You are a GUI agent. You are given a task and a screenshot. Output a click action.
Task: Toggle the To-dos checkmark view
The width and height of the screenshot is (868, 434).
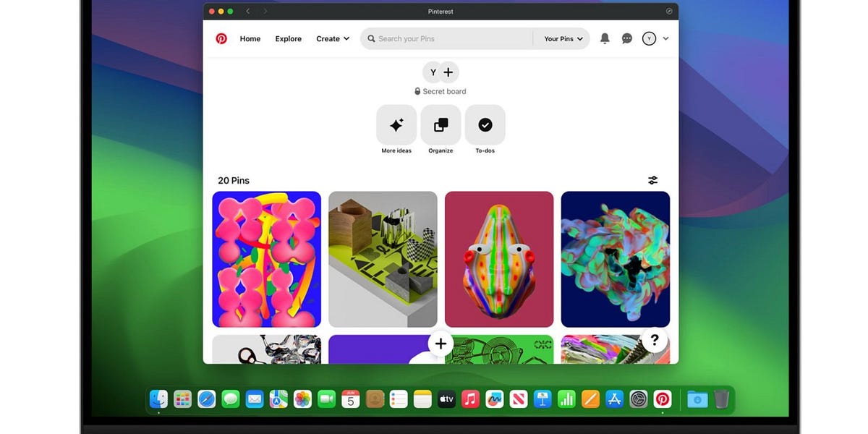[x=485, y=124]
